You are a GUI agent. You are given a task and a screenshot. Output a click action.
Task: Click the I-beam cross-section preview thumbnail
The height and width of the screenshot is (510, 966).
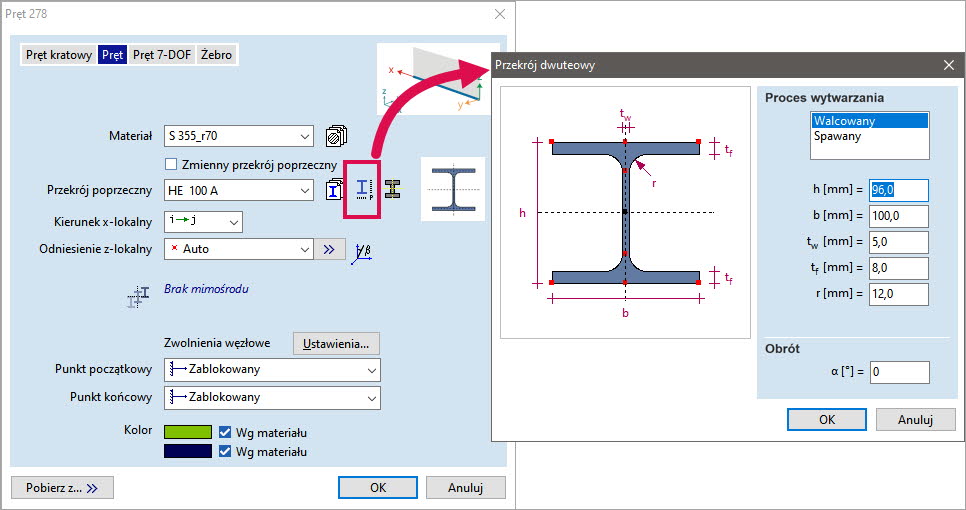[x=452, y=188]
